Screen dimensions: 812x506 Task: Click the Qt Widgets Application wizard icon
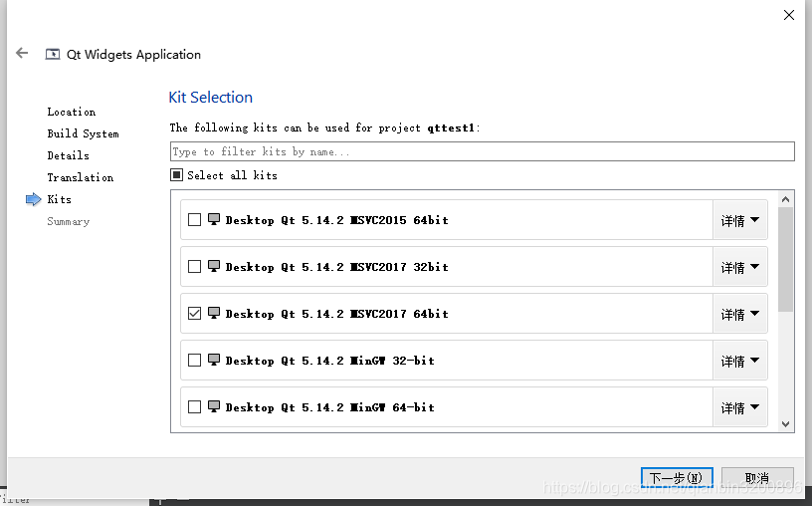(53, 54)
